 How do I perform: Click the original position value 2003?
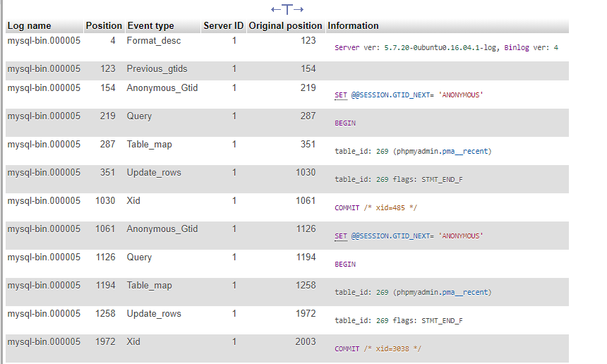click(306, 342)
